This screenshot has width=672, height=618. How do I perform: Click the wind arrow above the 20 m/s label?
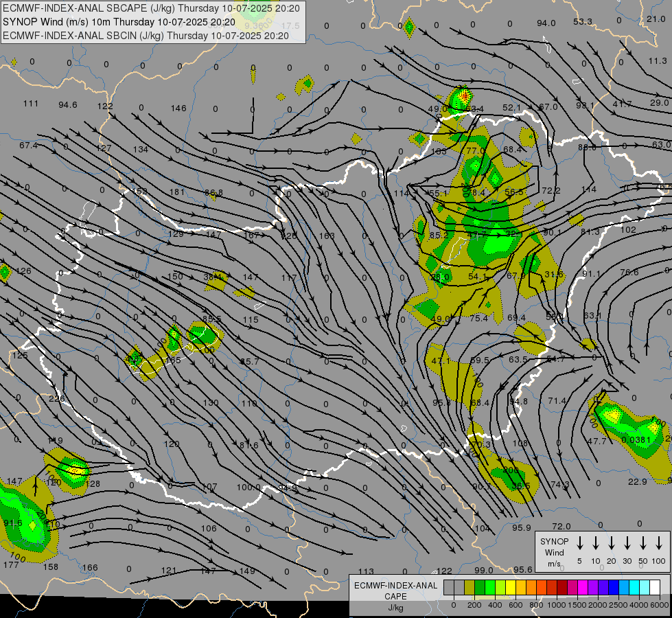pyautogui.click(x=611, y=543)
